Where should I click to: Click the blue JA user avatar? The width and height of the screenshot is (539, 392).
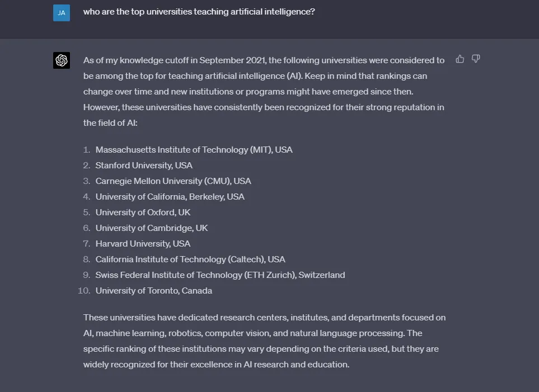pos(62,12)
